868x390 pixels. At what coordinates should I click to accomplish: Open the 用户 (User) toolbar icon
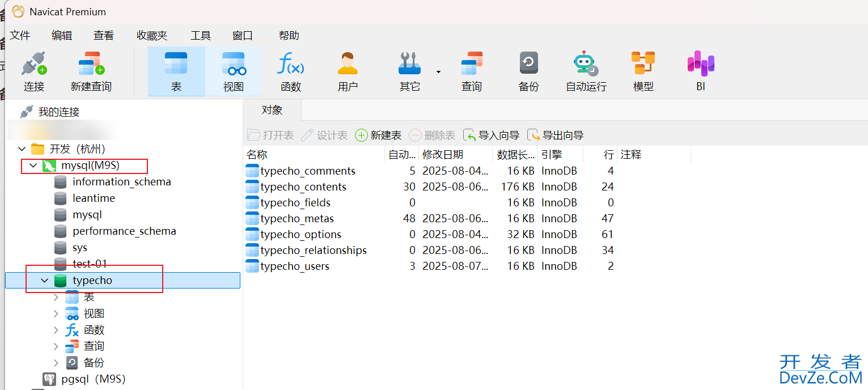[348, 64]
